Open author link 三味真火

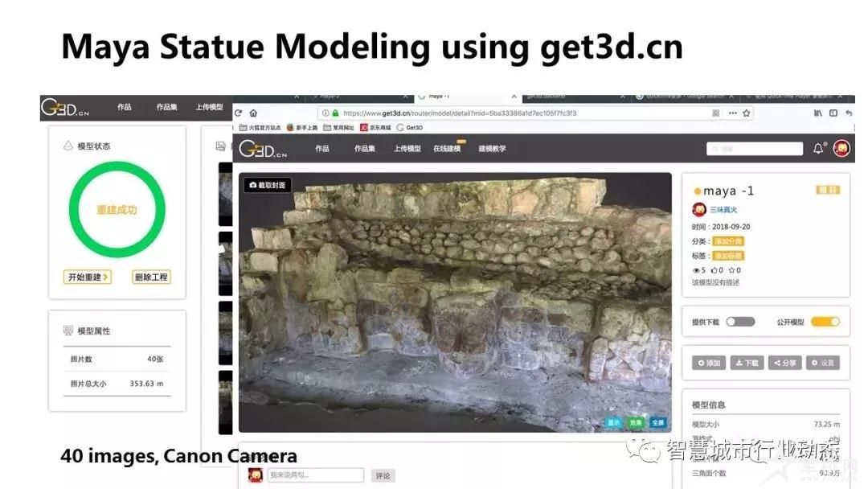(723, 209)
